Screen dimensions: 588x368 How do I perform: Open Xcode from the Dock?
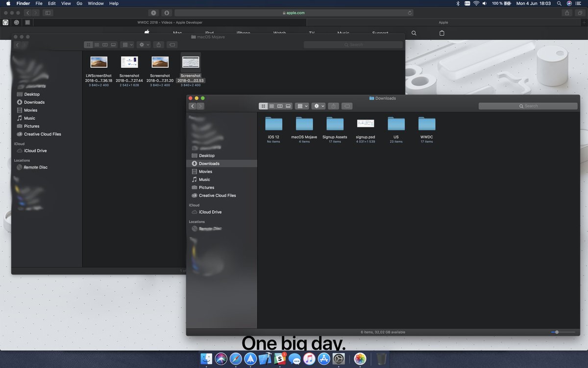[266, 359]
